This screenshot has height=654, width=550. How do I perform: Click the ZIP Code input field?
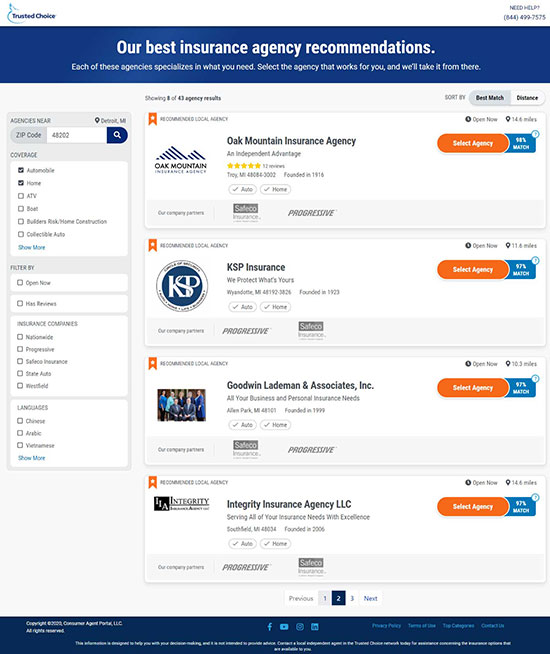(77, 135)
